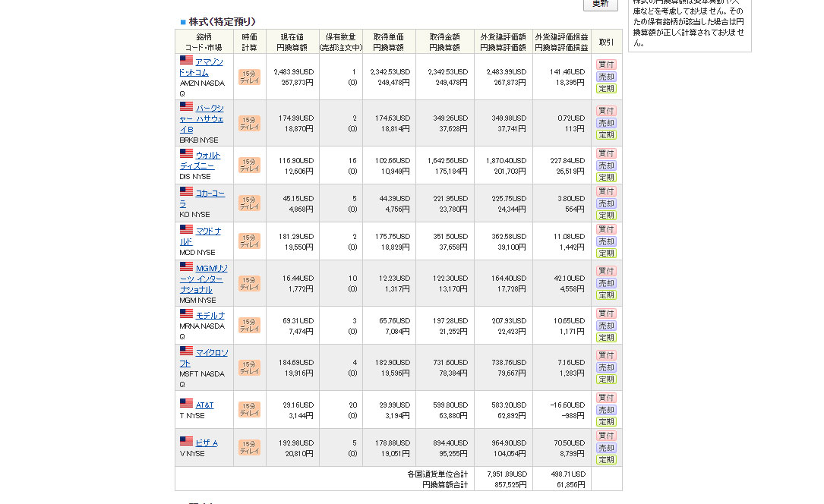Open the マクドナルド stock link

(200, 236)
